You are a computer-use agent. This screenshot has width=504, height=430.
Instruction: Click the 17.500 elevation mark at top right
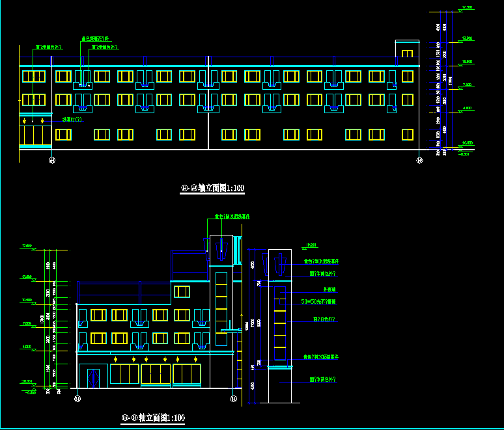pos(466,7)
